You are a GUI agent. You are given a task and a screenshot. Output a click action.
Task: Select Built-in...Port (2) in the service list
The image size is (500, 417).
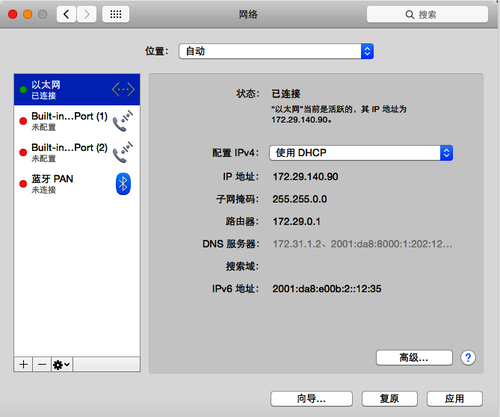[x=77, y=152]
